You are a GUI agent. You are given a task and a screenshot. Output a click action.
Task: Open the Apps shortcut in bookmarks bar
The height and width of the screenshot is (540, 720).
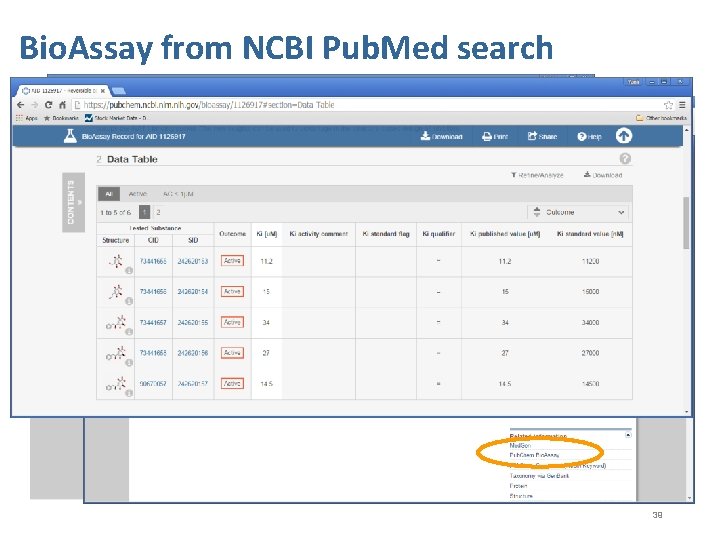pos(27,118)
